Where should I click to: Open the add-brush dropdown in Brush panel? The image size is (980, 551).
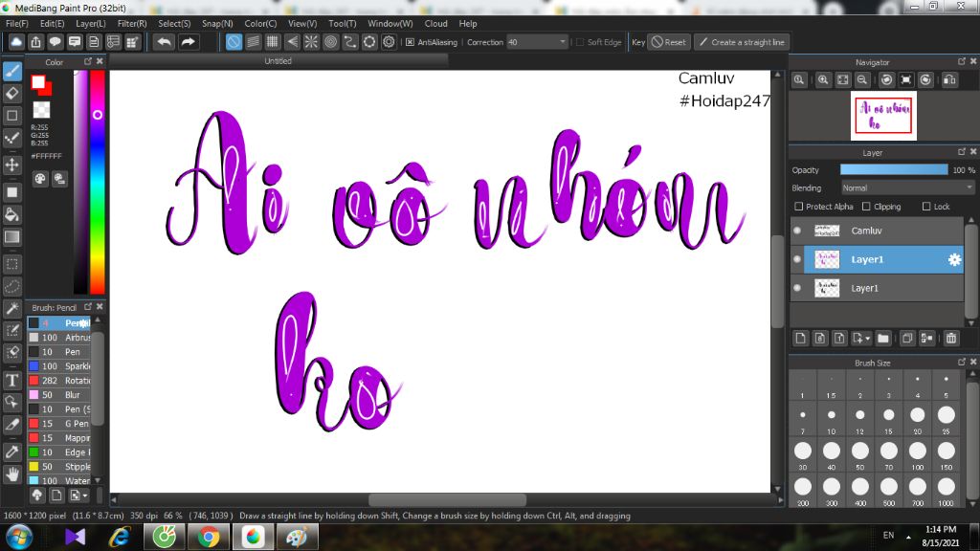coord(78,496)
